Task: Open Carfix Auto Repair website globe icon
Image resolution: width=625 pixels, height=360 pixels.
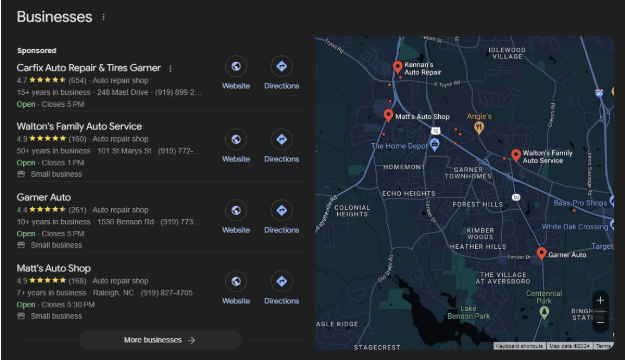Action: pos(236,66)
